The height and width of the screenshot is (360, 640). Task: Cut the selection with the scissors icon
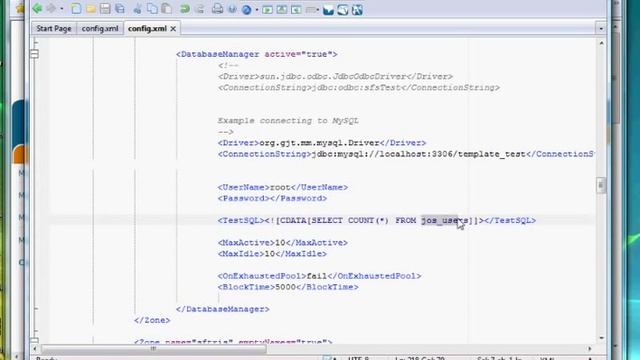coord(138,9)
